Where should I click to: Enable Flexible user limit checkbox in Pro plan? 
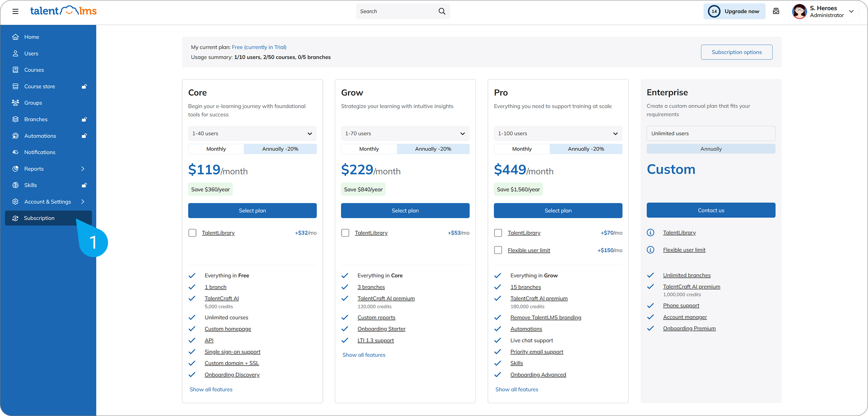498,250
